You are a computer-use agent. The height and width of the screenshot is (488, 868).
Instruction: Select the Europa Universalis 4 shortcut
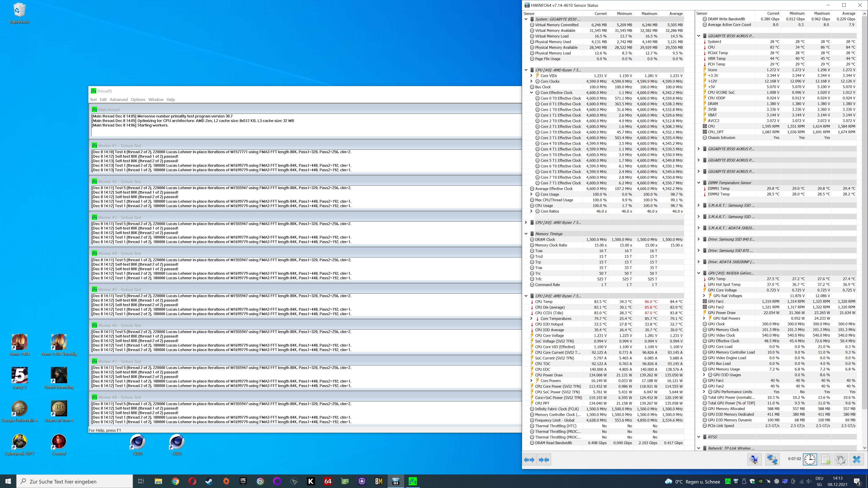click(x=19, y=411)
